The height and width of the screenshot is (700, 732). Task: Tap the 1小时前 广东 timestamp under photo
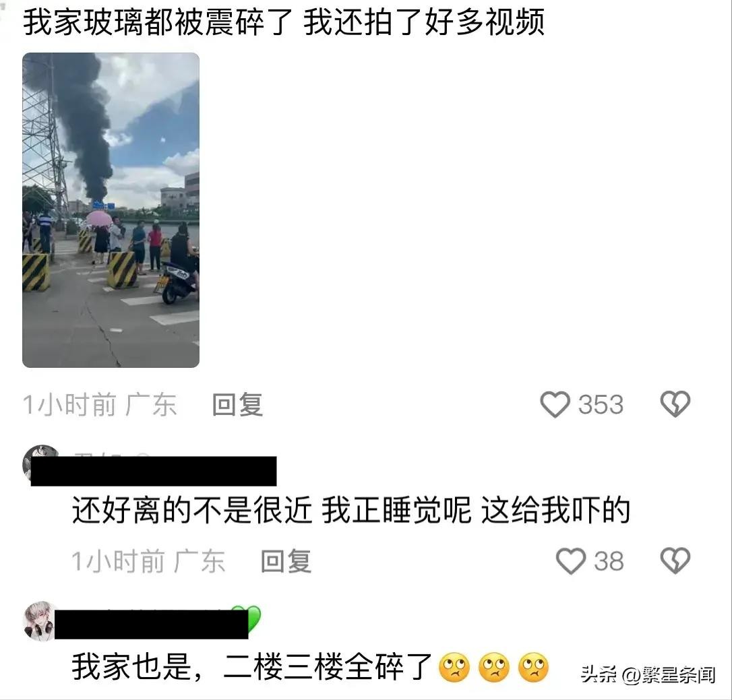pos(100,405)
